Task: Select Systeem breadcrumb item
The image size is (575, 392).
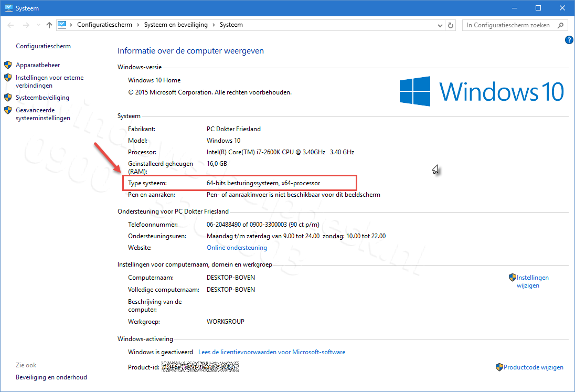Action: pyautogui.click(x=231, y=25)
